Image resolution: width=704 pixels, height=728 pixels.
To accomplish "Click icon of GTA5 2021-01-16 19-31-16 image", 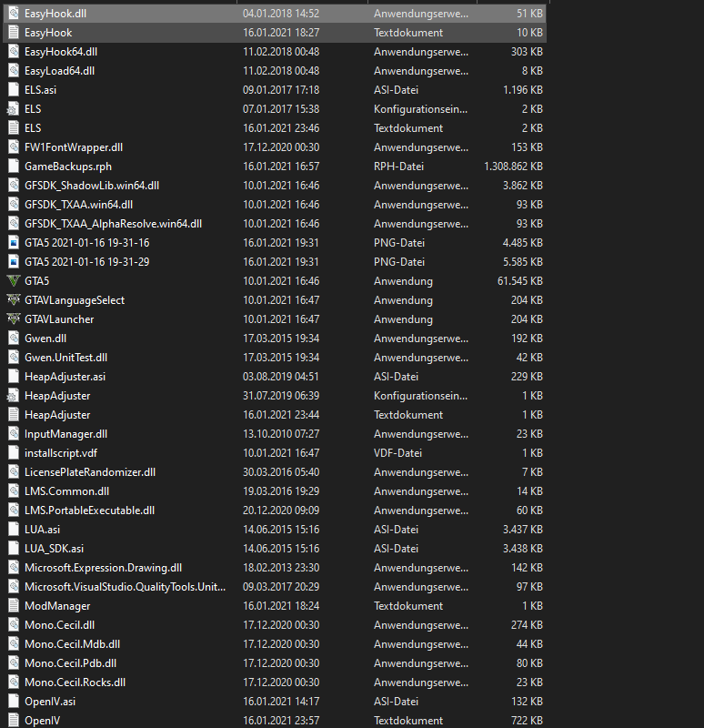I will pyautogui.click(x=14, y=243).
